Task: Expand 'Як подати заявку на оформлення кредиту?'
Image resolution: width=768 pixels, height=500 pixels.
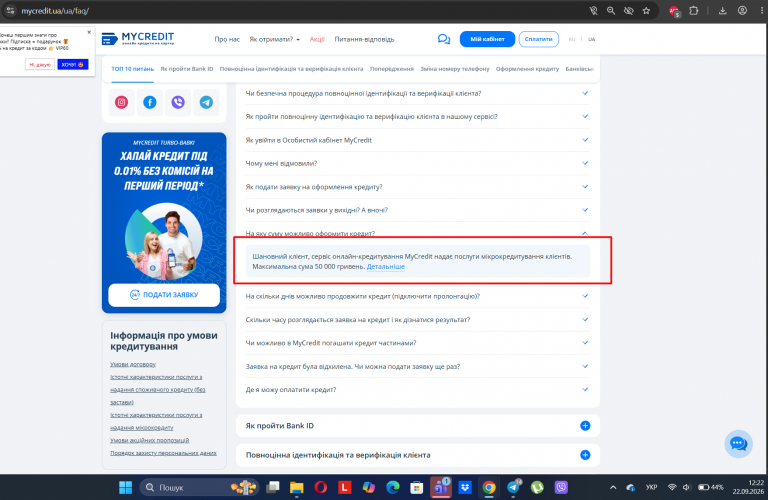Action: (417, 187)
